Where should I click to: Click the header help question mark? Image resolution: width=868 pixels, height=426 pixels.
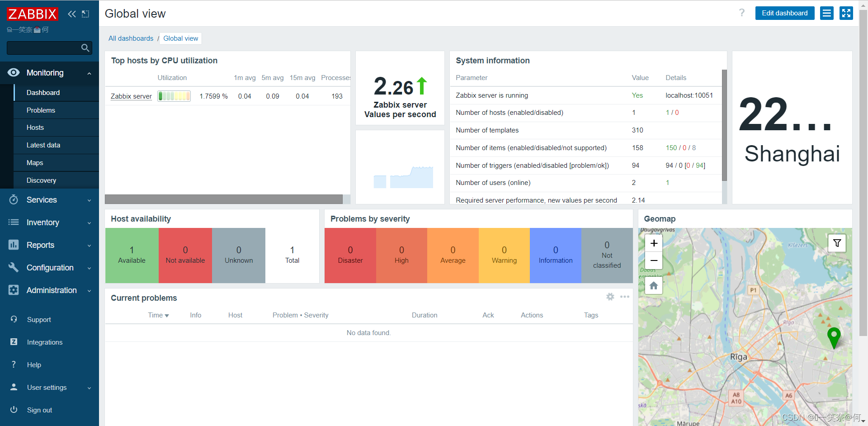tap(742, 13)
